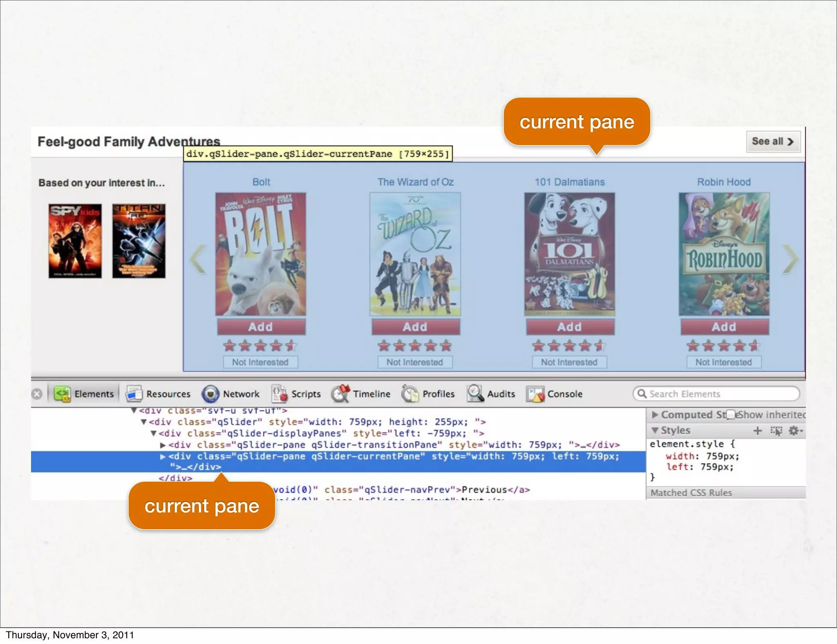This screenshot has height=644, width=837.
Task: Rate Robin Hood using its stars
Action: click(724, 346)
